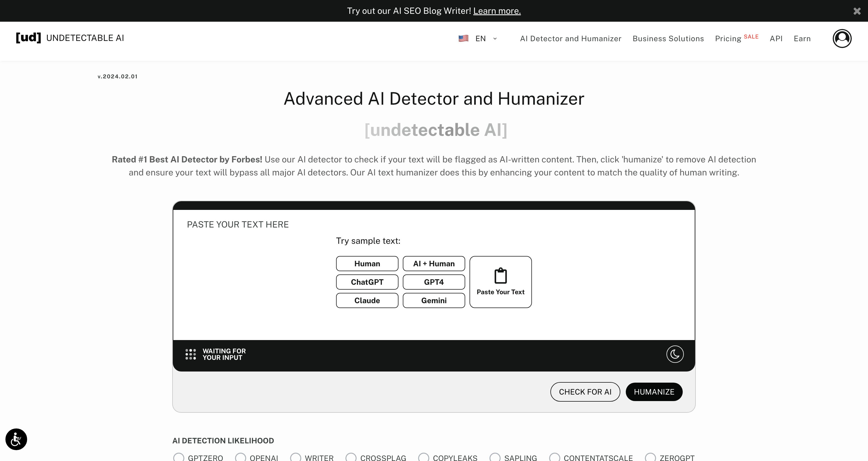
Task: Click the CHECK FOR AI button
Action: [585, 392]
